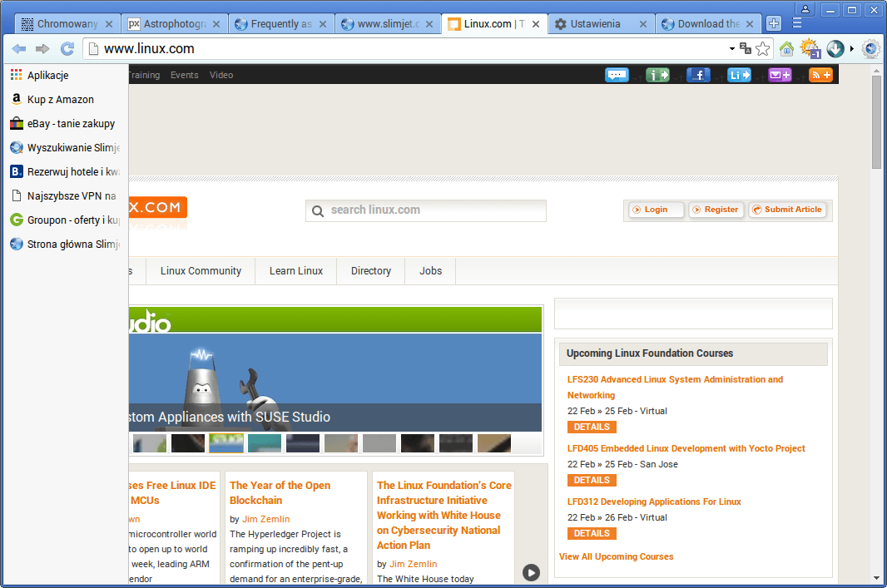
Task: Open the user profile icon in title bar
Action: 805,9
